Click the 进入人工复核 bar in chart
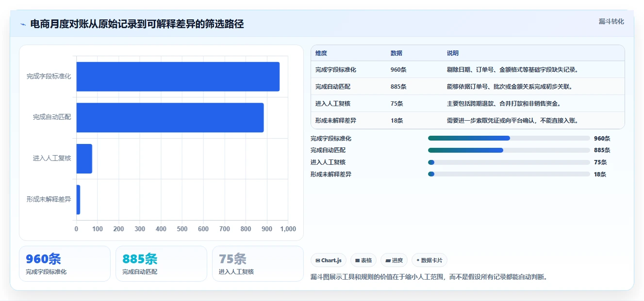644x301 pixels. pyautogui.click(x=84, y=158)
